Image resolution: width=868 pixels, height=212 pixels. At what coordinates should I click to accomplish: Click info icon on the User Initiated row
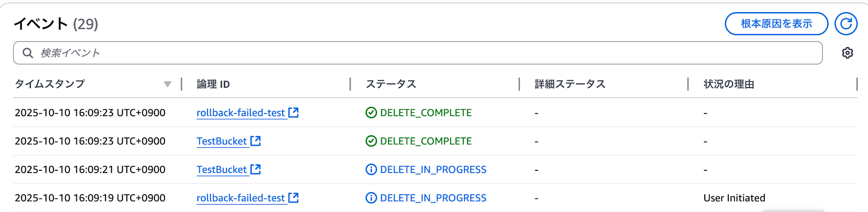(x=371, y=198)
